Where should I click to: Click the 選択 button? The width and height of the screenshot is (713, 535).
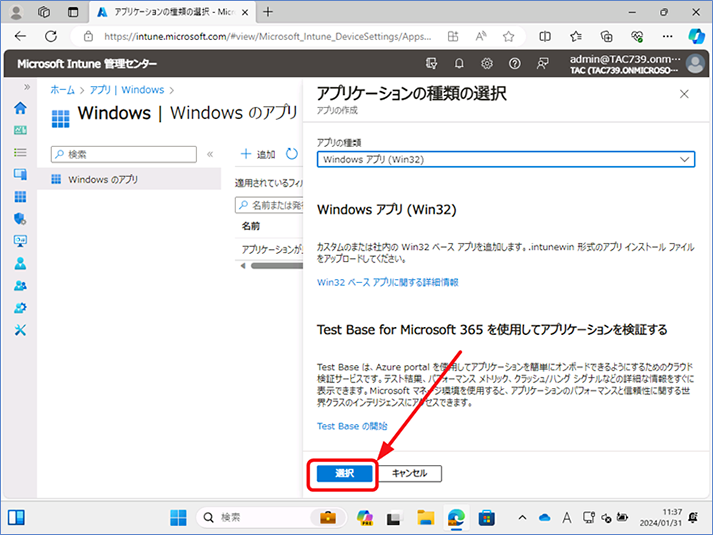(344, 473)
